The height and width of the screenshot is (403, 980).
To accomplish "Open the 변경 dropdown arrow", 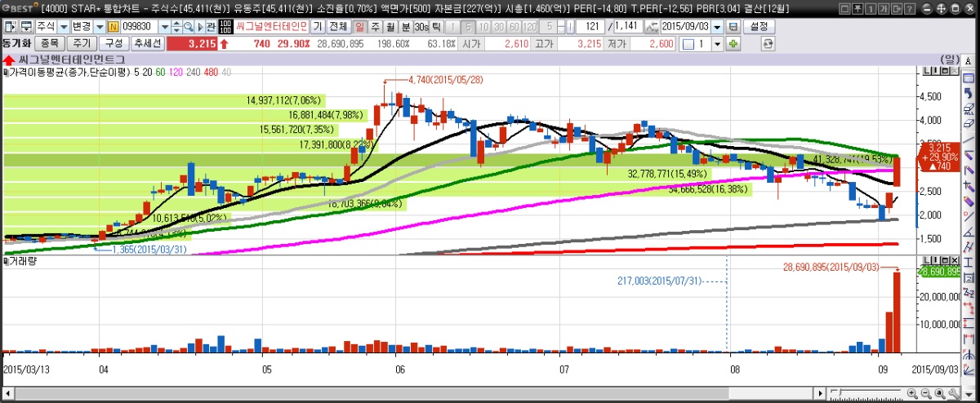I will coord(100,26).
